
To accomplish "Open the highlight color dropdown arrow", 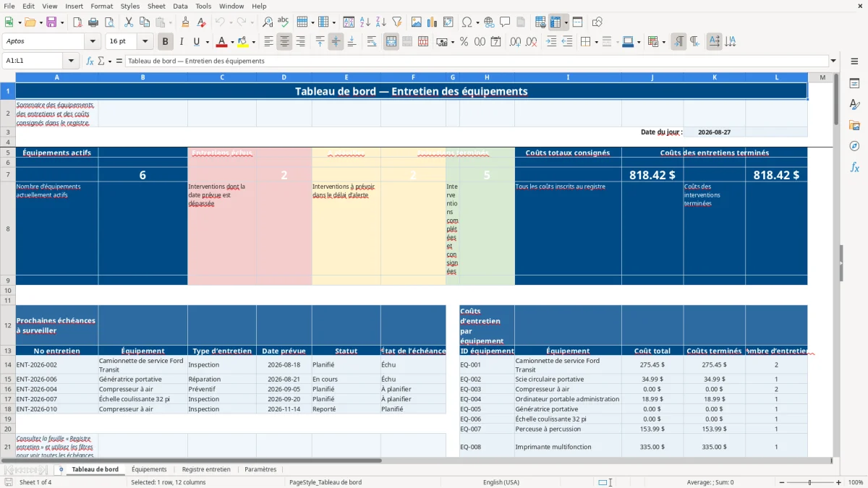I will coord(253,42).
